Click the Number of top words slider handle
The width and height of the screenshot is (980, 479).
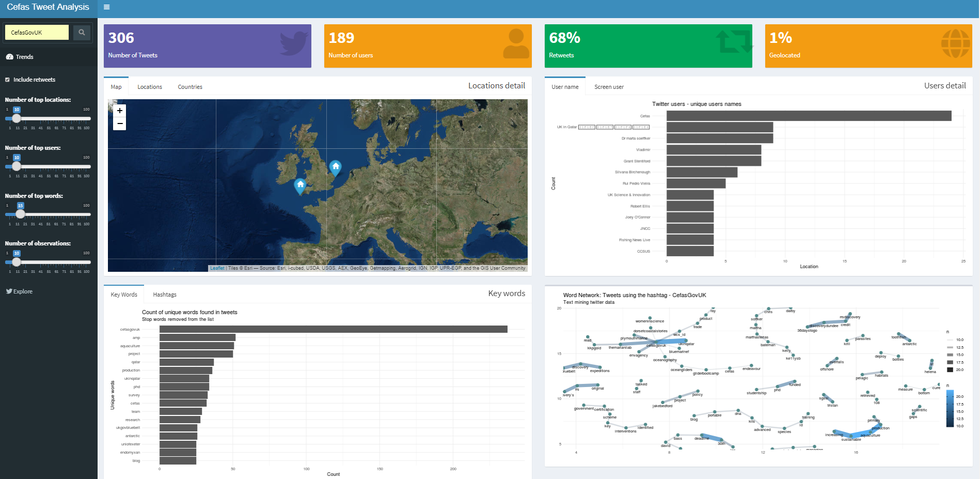coord(20,214)
